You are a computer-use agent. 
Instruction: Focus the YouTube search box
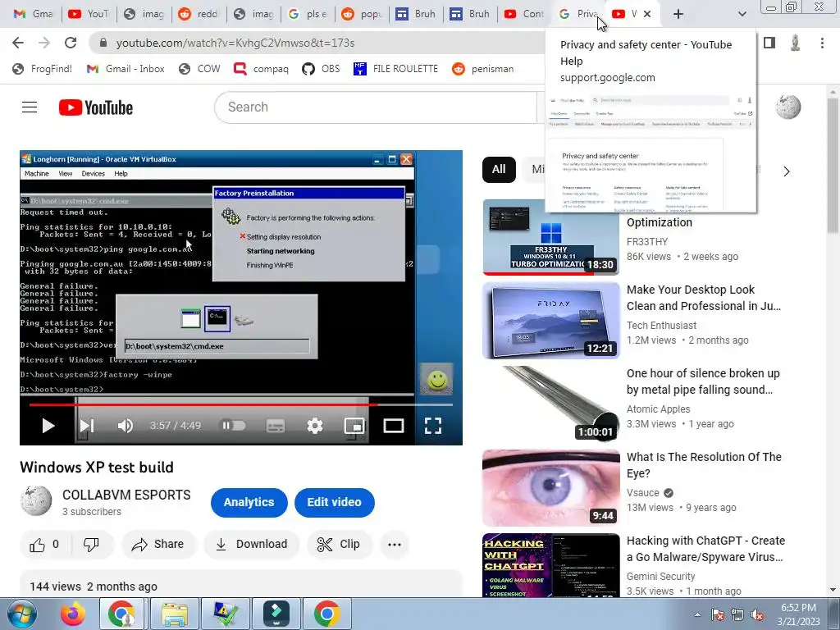coord(375,107)
